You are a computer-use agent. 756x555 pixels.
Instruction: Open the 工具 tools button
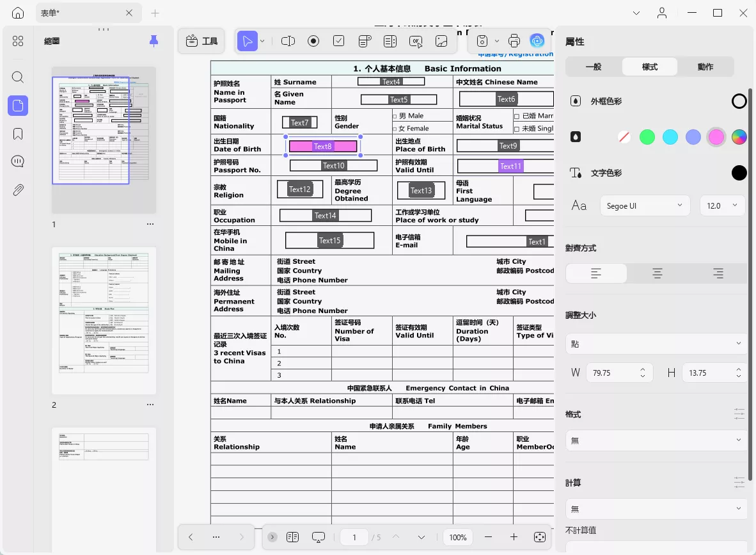point(201,41)
